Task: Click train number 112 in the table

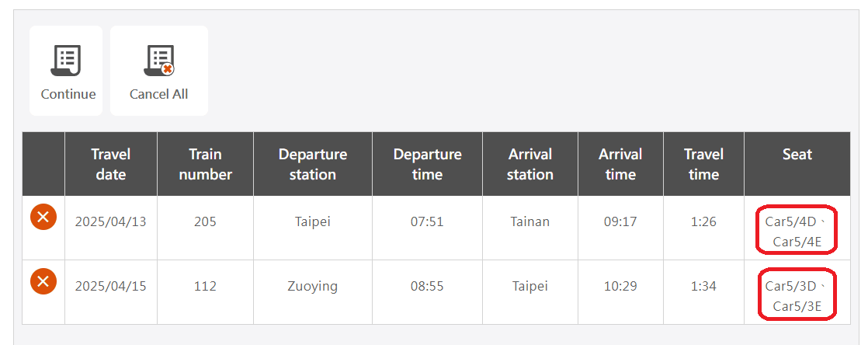Action: tap(205, 286)
